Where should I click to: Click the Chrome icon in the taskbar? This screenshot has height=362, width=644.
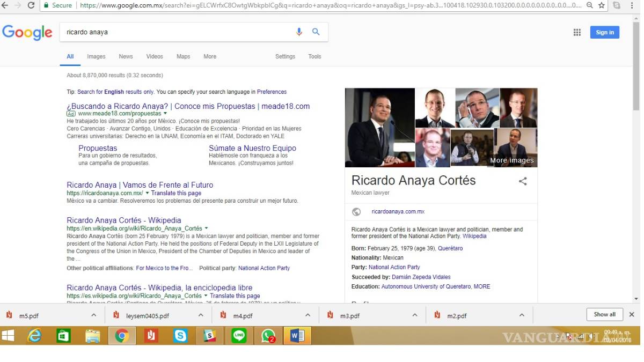pos(122,336)
